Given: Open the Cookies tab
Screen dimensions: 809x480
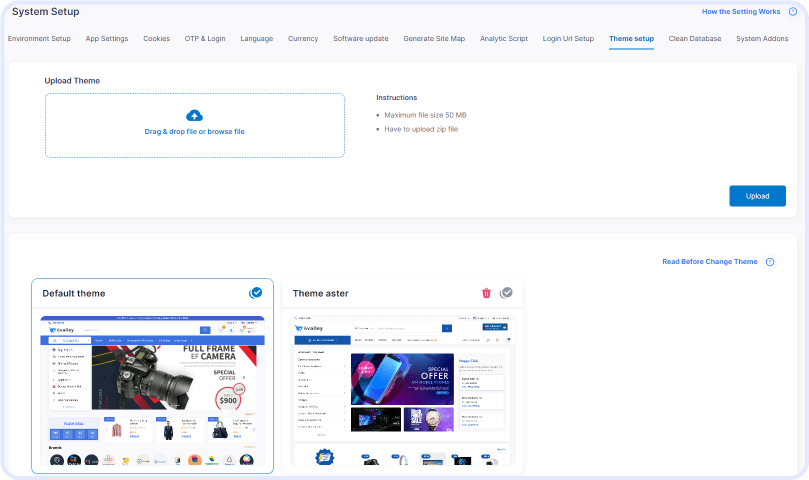Looking at the screenshot, I should (156, 39).
